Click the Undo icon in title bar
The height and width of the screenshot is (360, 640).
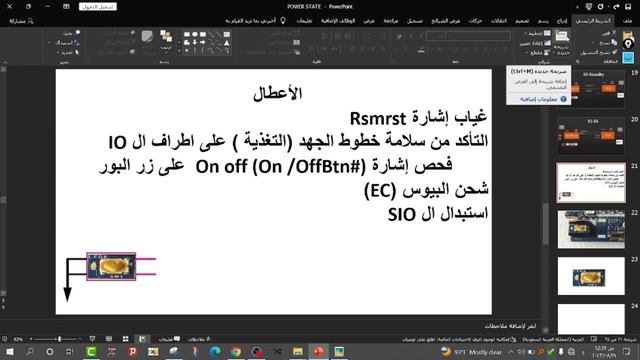click(x=600, y=7)
